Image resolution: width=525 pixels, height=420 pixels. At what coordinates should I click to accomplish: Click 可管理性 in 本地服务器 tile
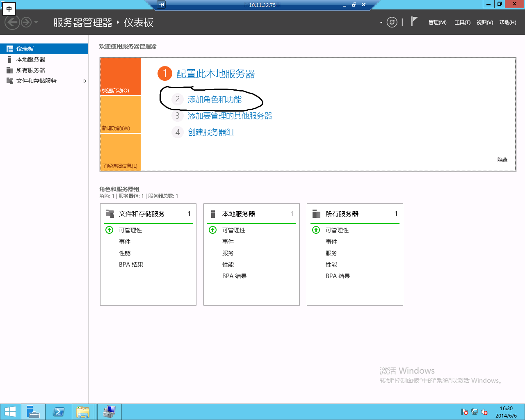point(234,230)
